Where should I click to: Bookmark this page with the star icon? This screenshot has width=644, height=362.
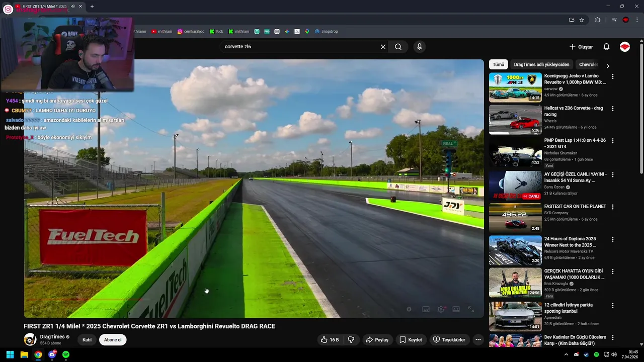(x=582, y=20)
